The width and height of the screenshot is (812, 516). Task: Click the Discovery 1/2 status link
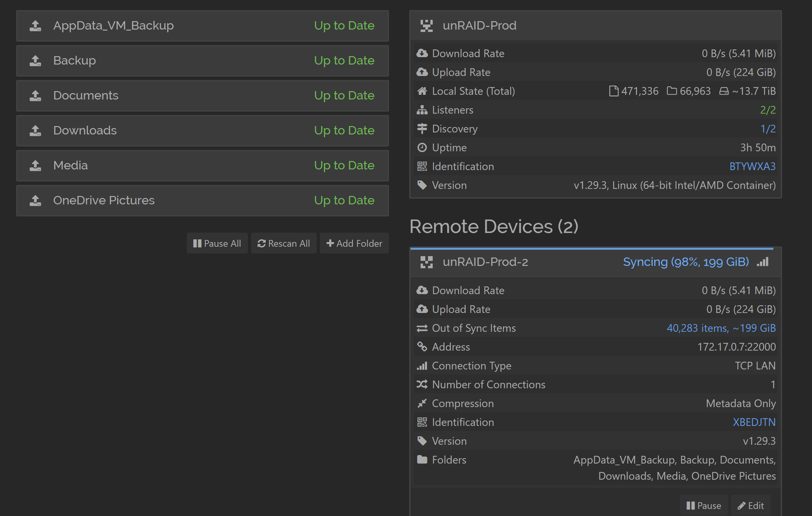[x=768, y=129]
